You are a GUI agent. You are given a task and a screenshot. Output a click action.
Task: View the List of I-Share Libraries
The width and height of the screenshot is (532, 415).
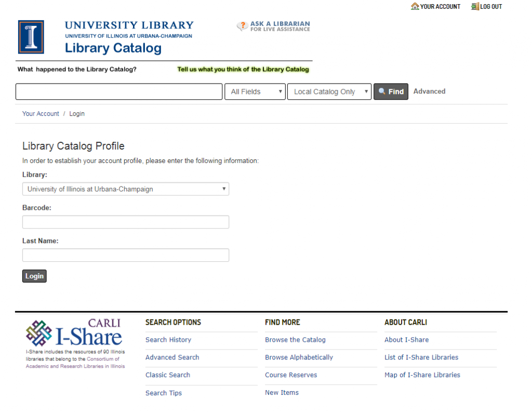(x=421, y=357)
